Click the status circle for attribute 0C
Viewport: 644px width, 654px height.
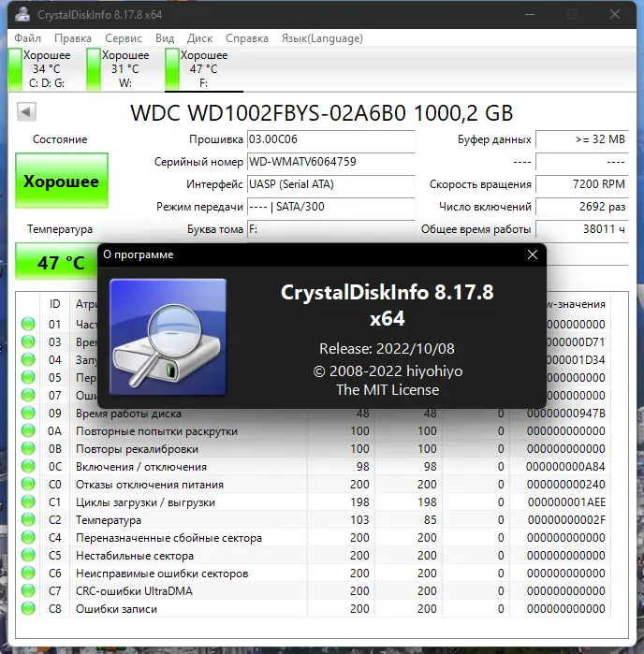[28, 466]
